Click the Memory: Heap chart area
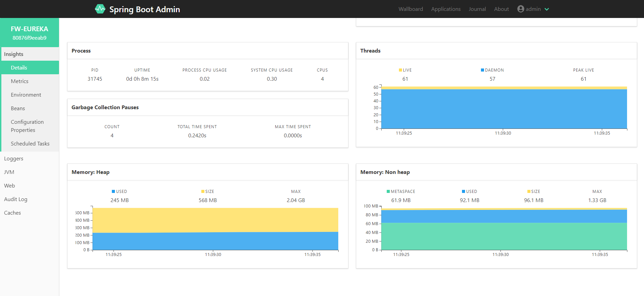 [216, 229]
